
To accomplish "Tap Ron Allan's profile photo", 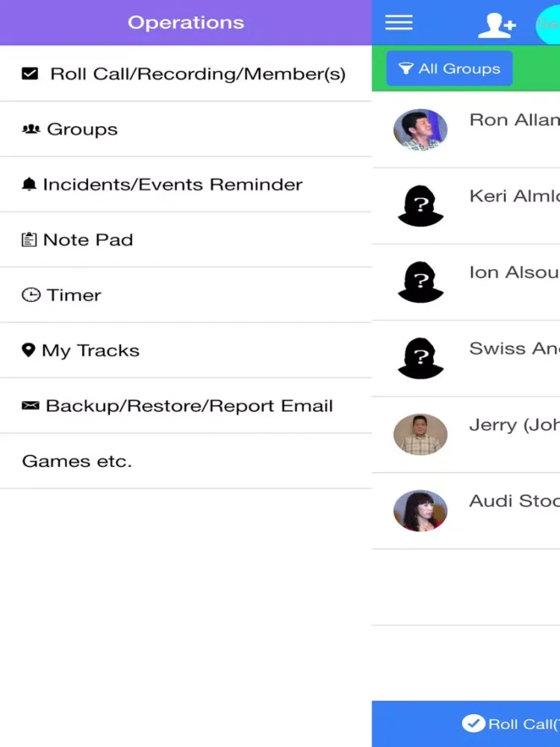I will (420, 130).
